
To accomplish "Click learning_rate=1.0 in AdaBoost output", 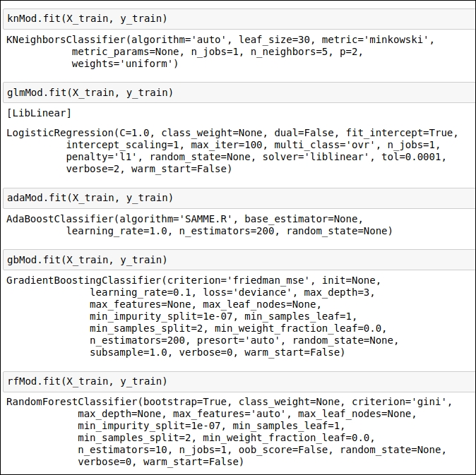I will (x=117, y=231).
